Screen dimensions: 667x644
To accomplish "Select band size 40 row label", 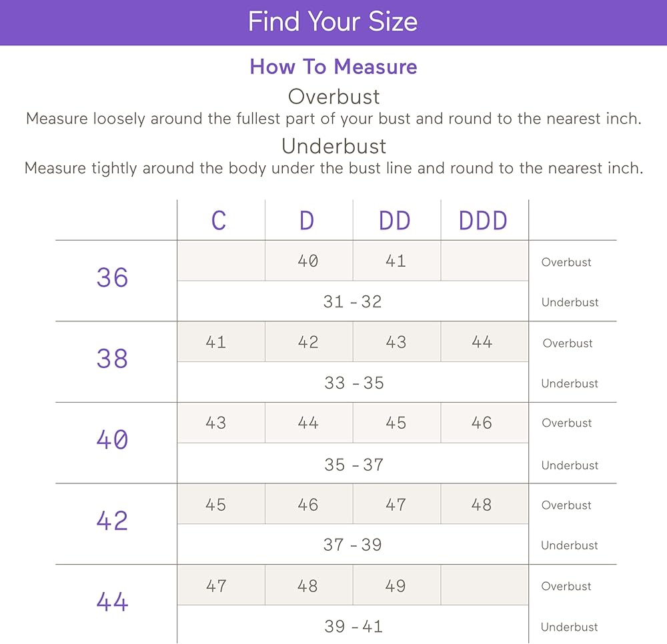I will (x=112, y=439).
